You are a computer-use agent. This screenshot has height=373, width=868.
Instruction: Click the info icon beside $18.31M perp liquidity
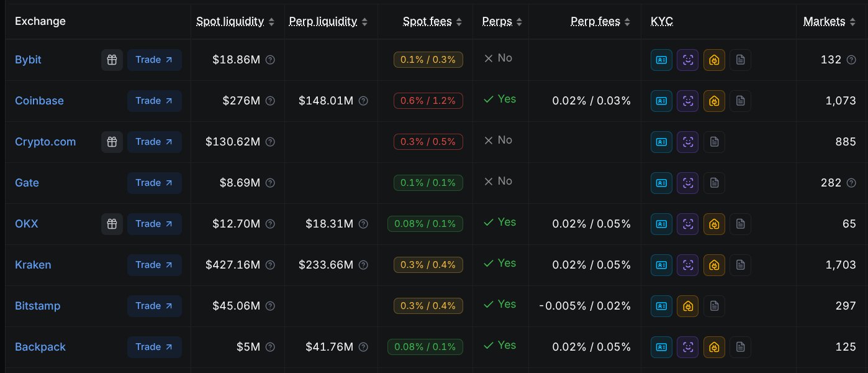pos(363,224)
